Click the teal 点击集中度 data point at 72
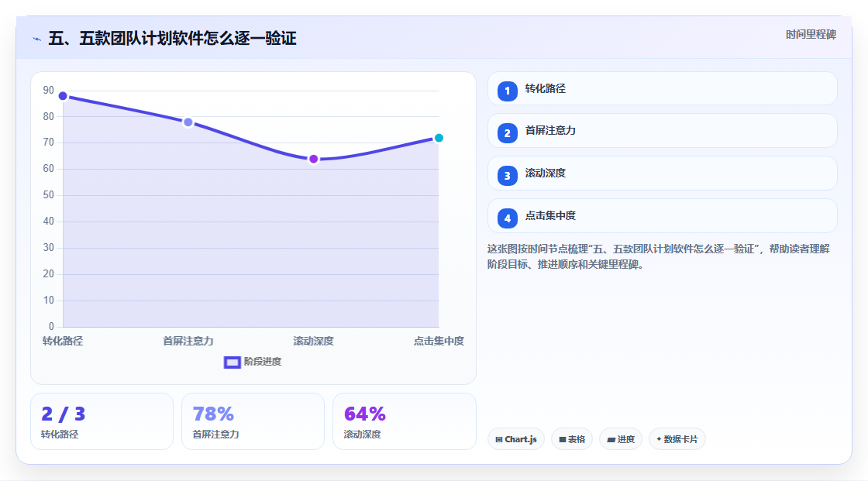This screenshot has width=868, height=481. point(439,138)
